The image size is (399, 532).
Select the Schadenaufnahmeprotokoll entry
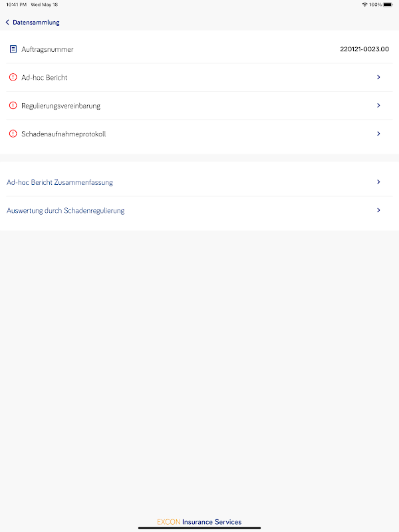[x=64, y=134]
